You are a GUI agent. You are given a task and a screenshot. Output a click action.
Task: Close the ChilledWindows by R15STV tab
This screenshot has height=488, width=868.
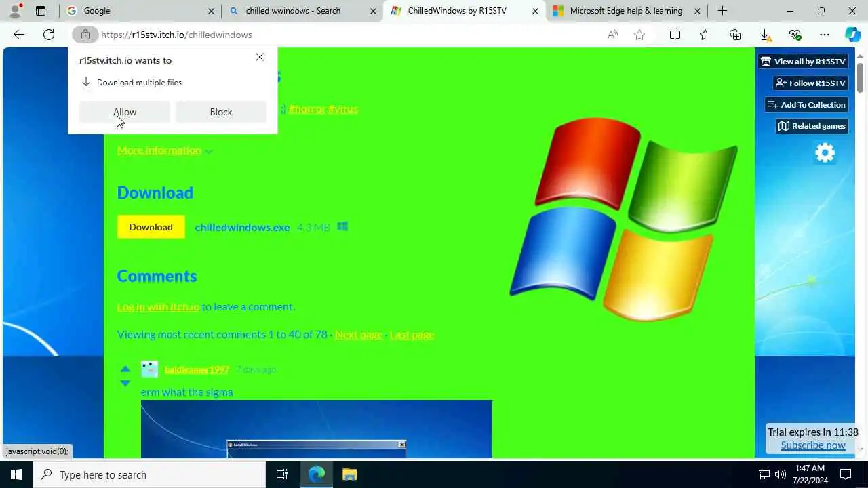[x=535, y=11]
